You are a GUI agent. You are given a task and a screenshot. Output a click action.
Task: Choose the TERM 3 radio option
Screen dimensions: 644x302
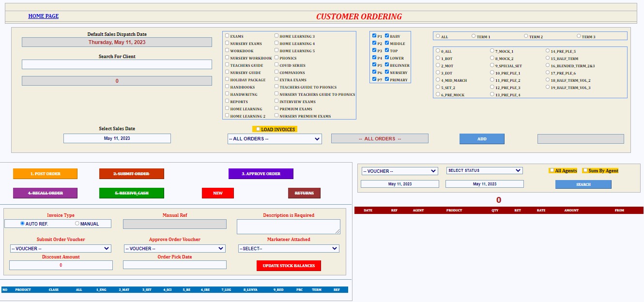pos(579,36)
